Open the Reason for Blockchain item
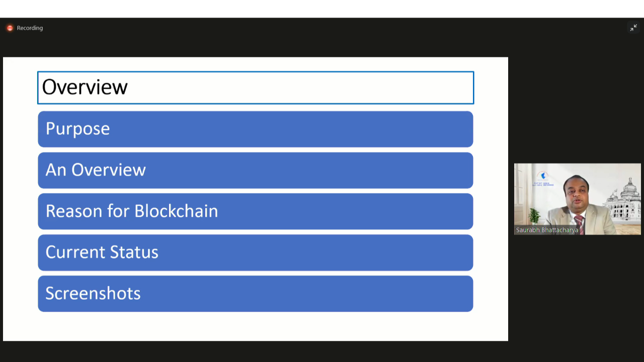644x362 pixels. click(256, 211)
